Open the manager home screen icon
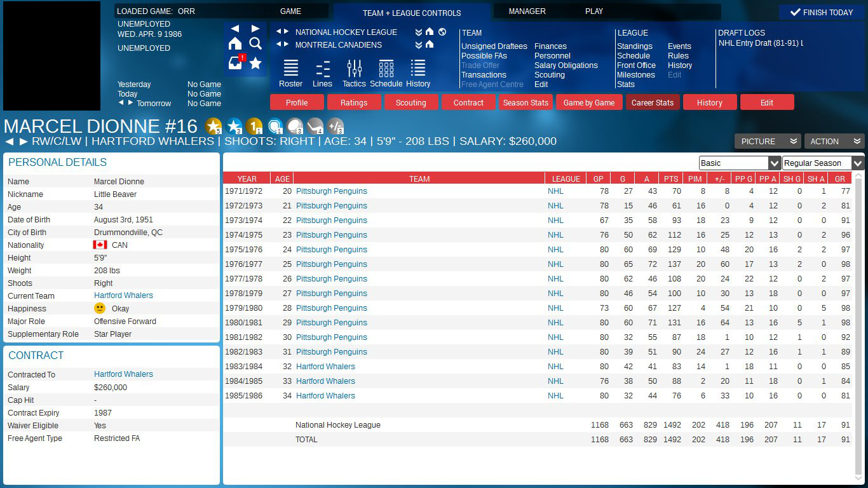Image resolution: width=868 pixels, height=488 pixels. point(235,43)
